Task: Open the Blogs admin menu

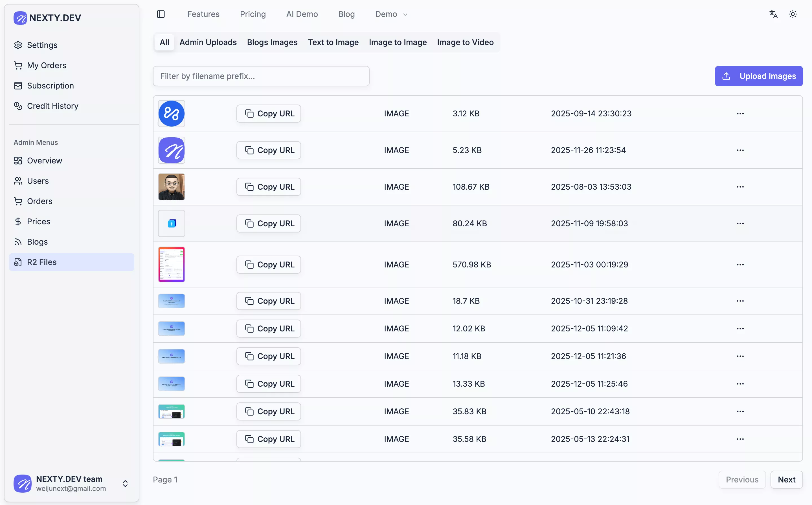Action: [37, 242]
